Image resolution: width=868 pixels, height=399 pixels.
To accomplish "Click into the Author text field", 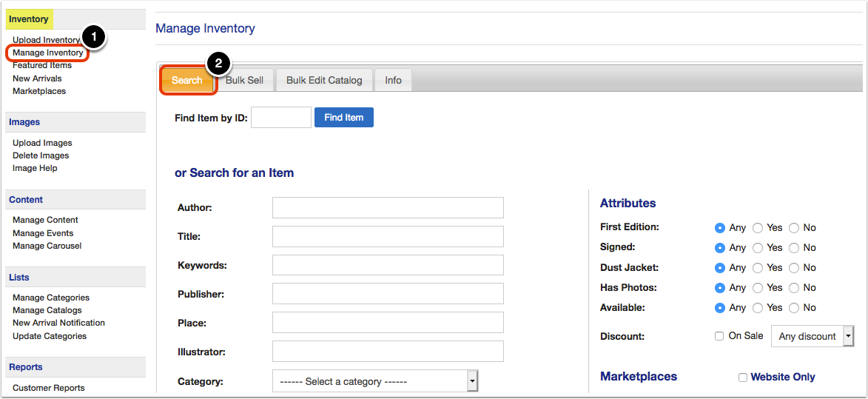I will (x=388, y=207).
